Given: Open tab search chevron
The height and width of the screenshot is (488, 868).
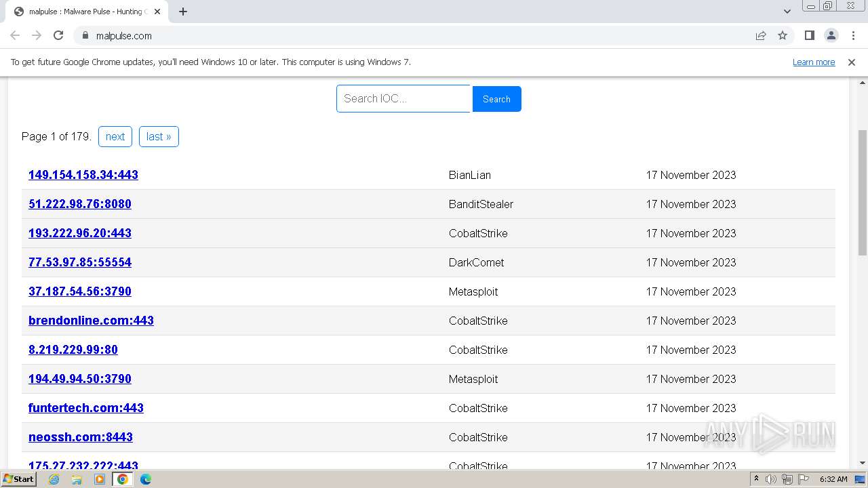Looking at the screenshot, I should pyautogui.click(x=787, y=12).
